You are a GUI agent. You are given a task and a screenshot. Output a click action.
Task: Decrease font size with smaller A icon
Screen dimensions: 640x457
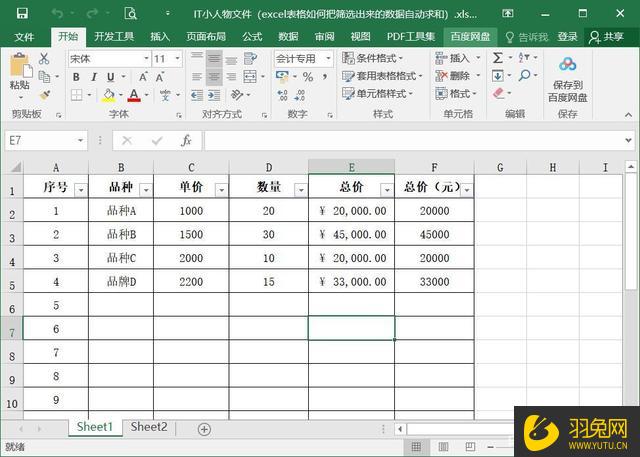tap(160, 77)
